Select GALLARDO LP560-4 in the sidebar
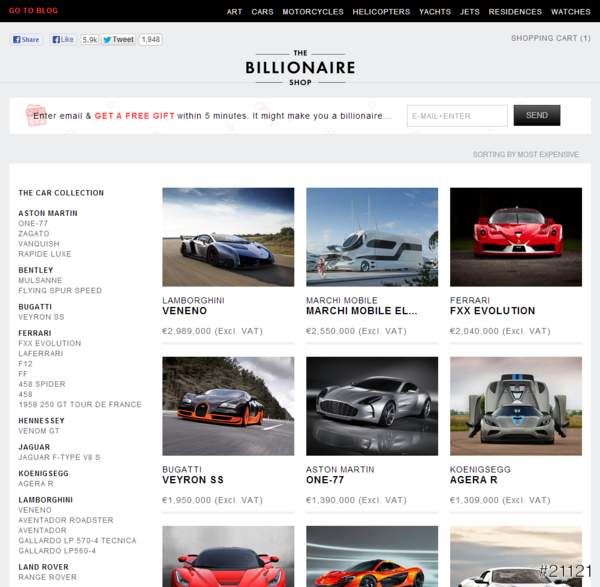This screenshot has width=600, height=587. (x=57, y=551)
